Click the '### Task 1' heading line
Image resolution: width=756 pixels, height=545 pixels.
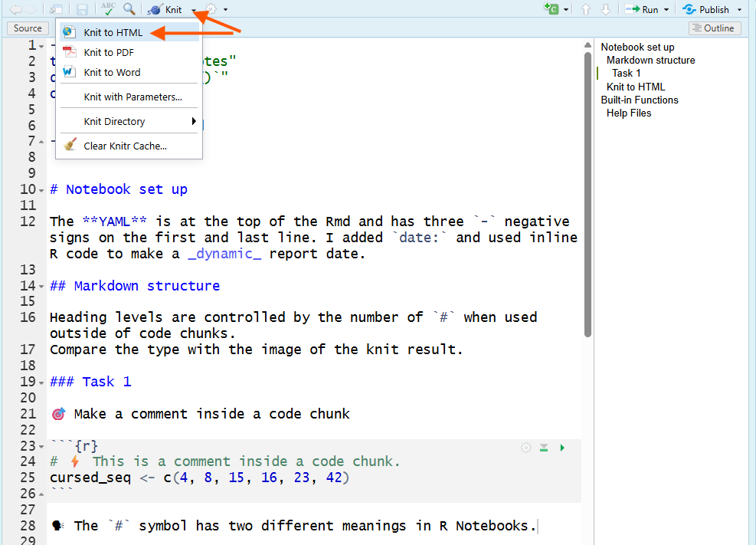(90, 382)
